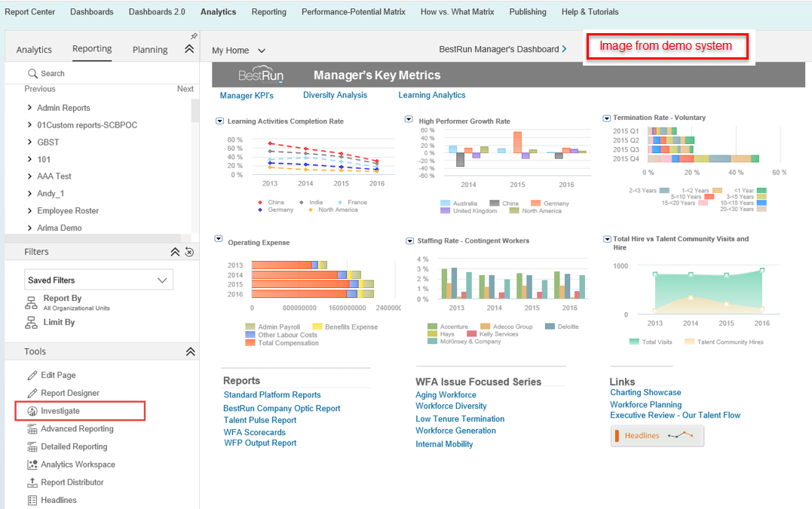Expand the Employee Roster tree node

[29, 210]
